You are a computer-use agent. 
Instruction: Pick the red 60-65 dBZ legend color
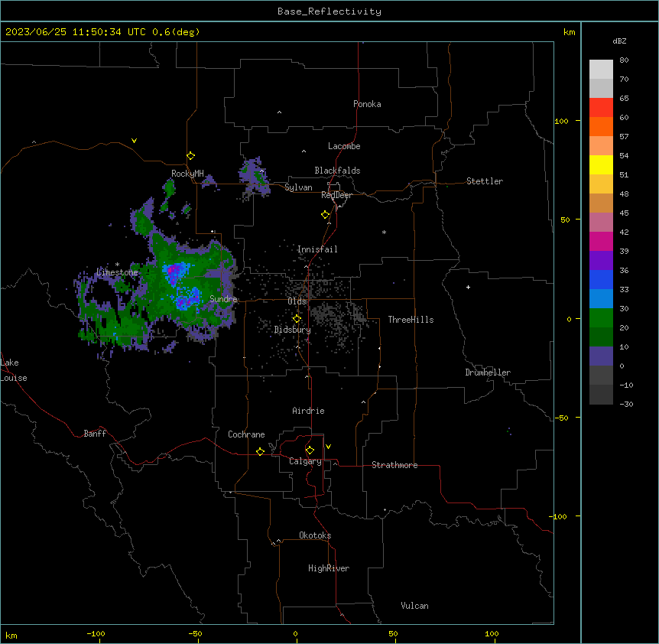[x=601, y=108]
